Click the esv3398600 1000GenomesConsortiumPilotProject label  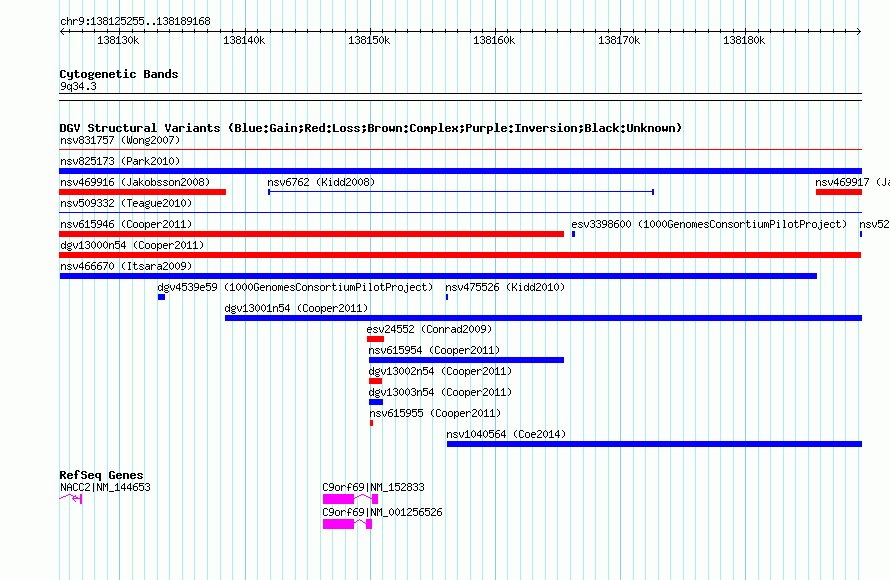click(709, 224)
